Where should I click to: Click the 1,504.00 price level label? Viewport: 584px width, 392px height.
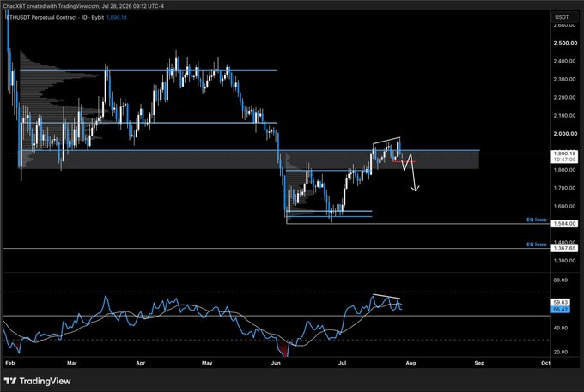[x=564, y=224]
